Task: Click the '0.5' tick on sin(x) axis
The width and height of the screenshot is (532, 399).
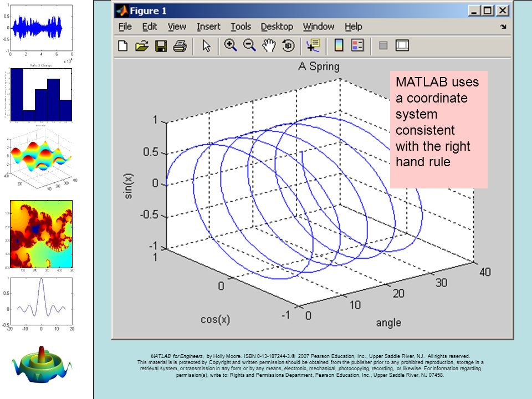Action: click(x=151, y=152)
